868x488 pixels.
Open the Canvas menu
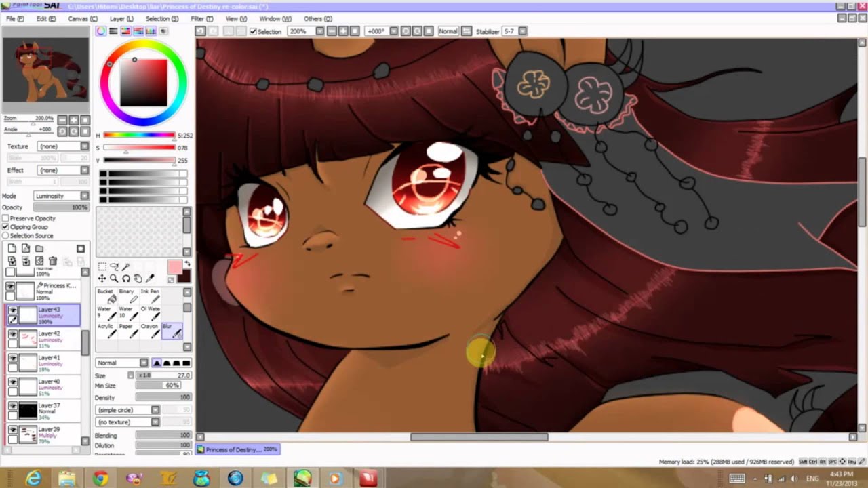coord(82,19)
